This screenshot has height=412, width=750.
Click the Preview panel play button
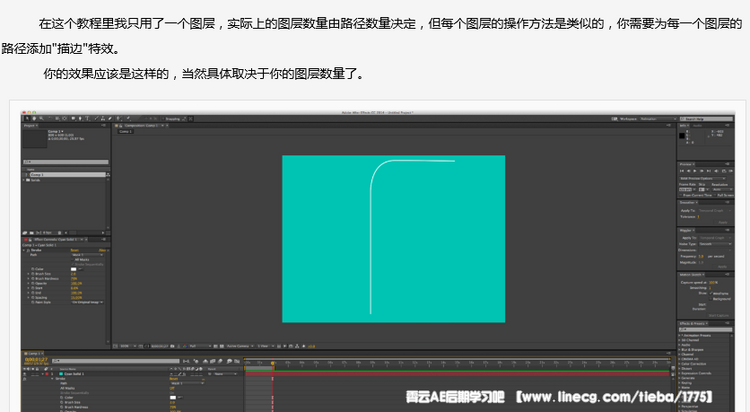coord(695,171)
